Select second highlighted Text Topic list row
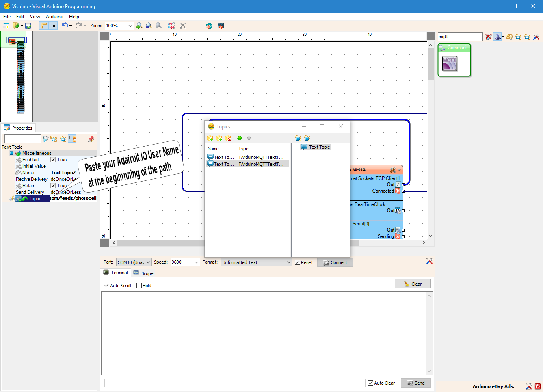This screenshot has height=392, width=543. click(248, 164)
